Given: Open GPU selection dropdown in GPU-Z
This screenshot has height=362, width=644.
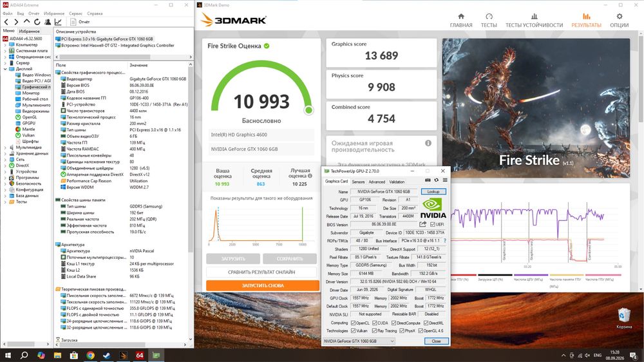Looking at the screenshot, I should pyautogui.click(x=359, y=341).
